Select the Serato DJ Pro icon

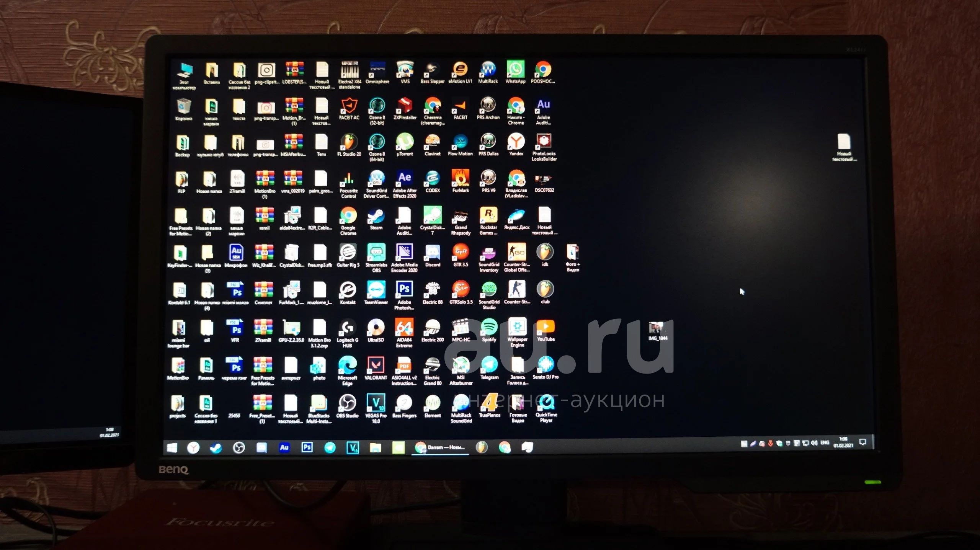pyautogui.click(x=546, y=367)
